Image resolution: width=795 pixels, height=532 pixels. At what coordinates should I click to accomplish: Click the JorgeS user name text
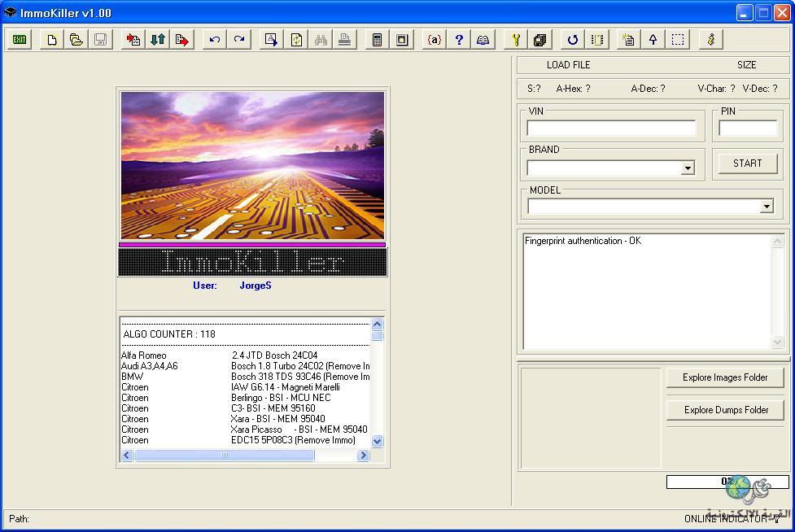[256, 286]
